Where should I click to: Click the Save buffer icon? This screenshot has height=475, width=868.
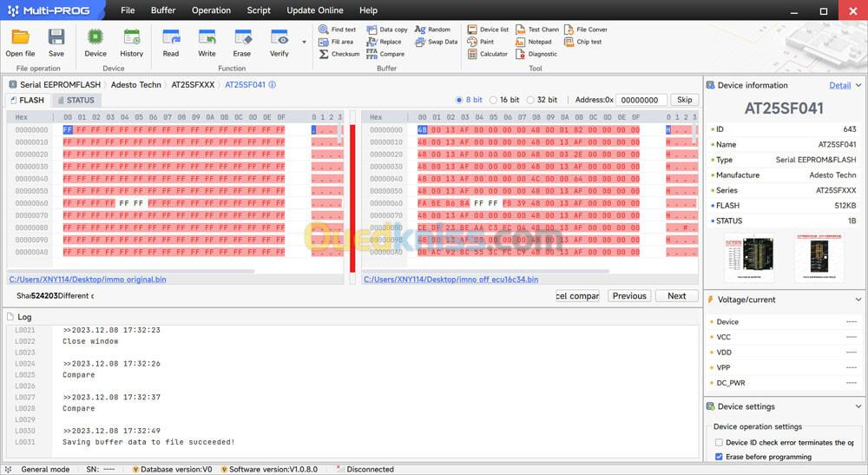pyautogui.click(x=56, y=37)
